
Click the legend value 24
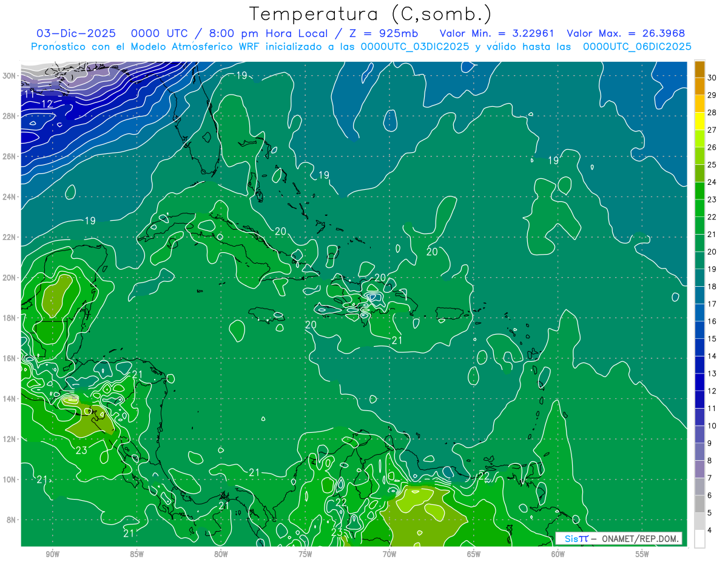(712, 182)
